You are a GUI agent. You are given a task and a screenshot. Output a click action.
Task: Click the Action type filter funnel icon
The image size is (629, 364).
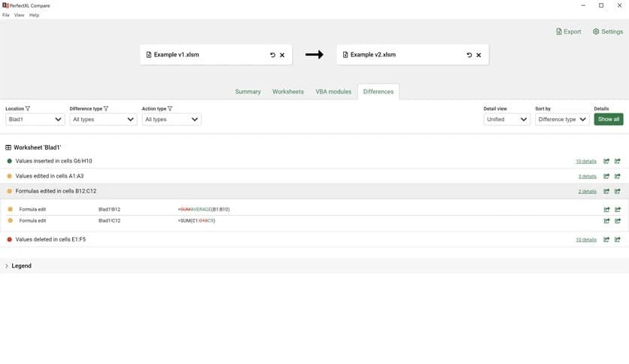pyautogui.click(x=170, y=108)
